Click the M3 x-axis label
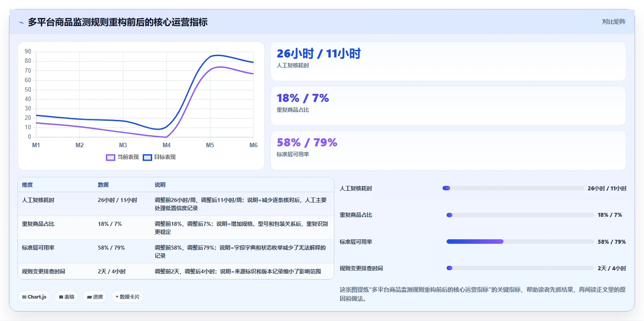This screenshot has height=321, width=644. point(123,145)
